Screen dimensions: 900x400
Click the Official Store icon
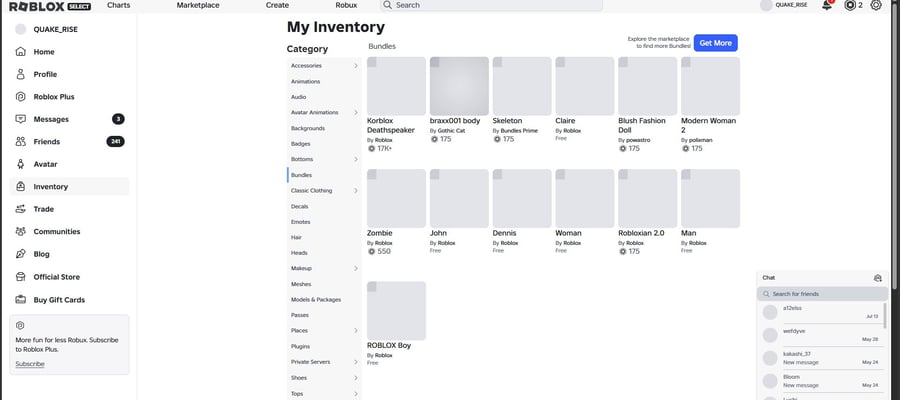tap(21, 277)
